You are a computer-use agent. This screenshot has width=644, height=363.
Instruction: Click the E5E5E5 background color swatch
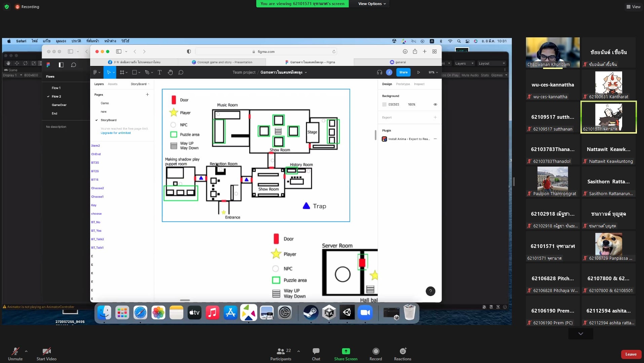pos(384,105)
